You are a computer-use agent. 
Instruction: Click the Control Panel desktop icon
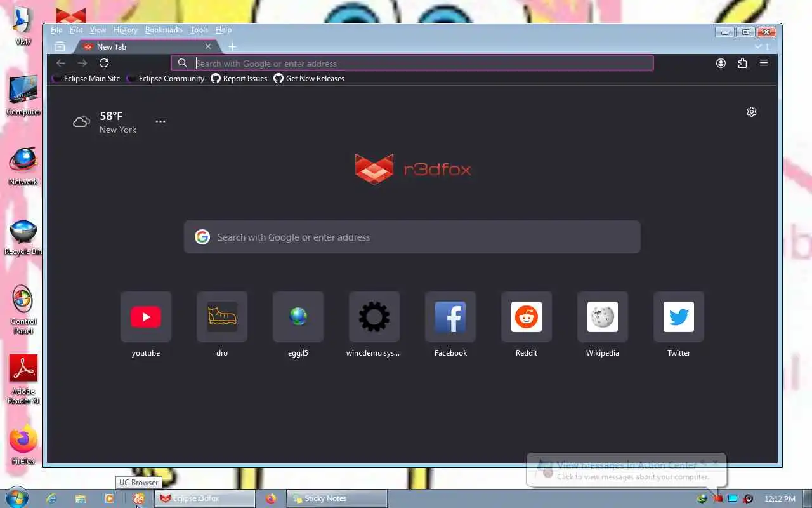click(23, 309)
